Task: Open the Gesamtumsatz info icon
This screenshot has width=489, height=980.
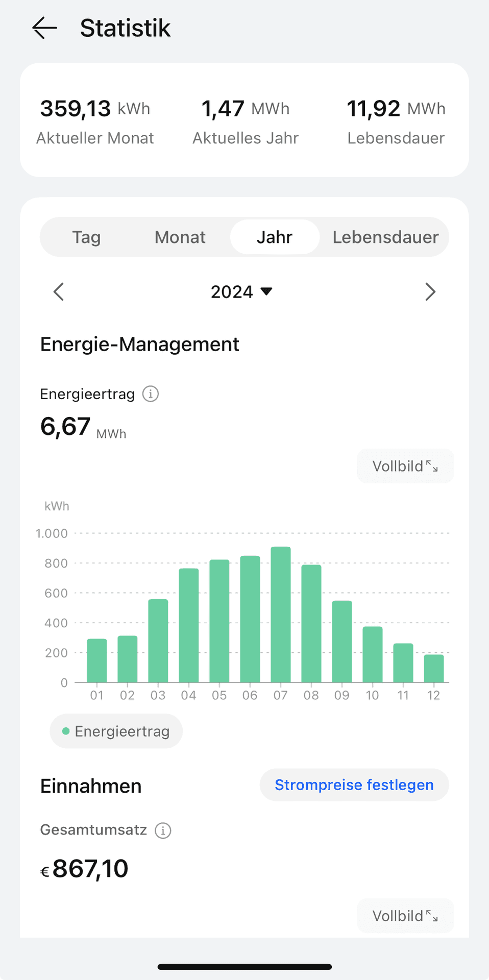Action: coord(163,830)
